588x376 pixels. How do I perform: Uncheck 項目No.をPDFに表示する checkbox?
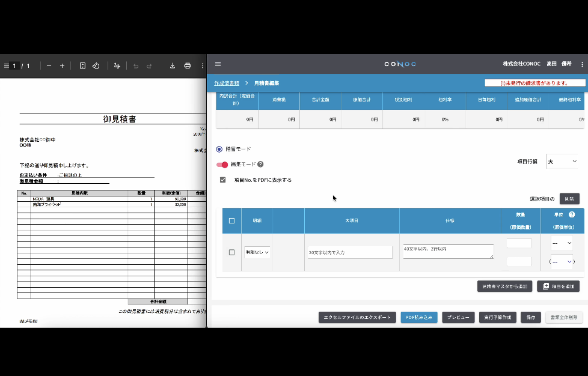click(x=223, y=180)
